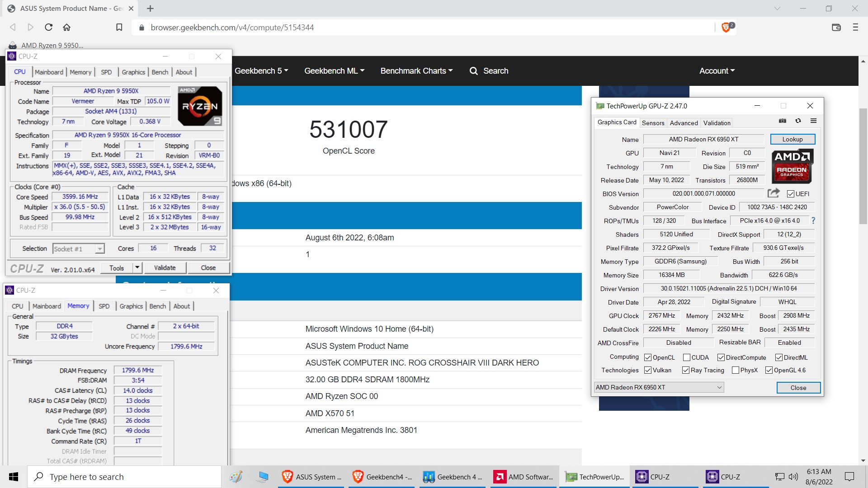The image size is (868, 488).
Task: Click Close button in GPU-Z
Action: [798, 388]
